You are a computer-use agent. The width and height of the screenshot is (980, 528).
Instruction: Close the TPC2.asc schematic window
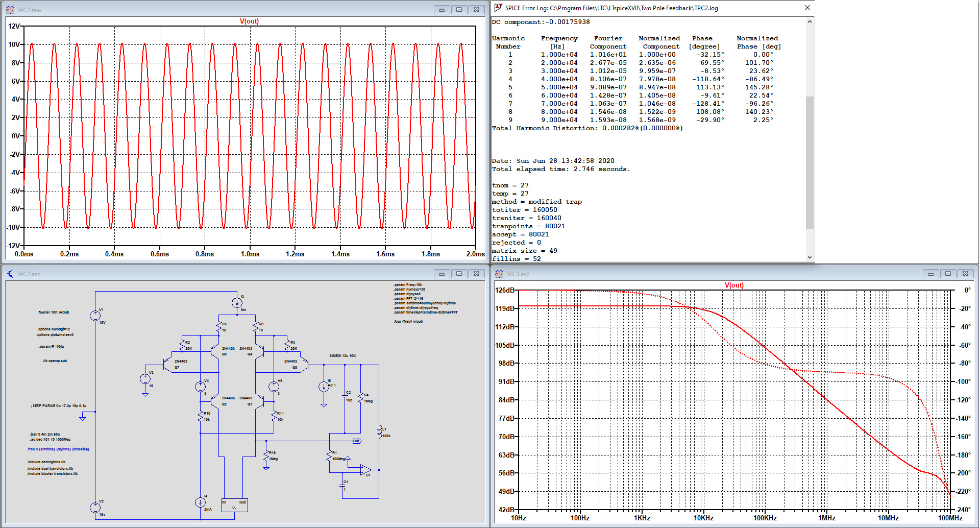pyautogui.click(x=476, y=274)
